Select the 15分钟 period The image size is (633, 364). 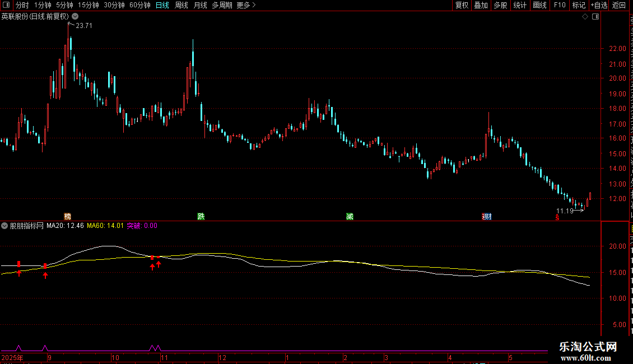88,5
